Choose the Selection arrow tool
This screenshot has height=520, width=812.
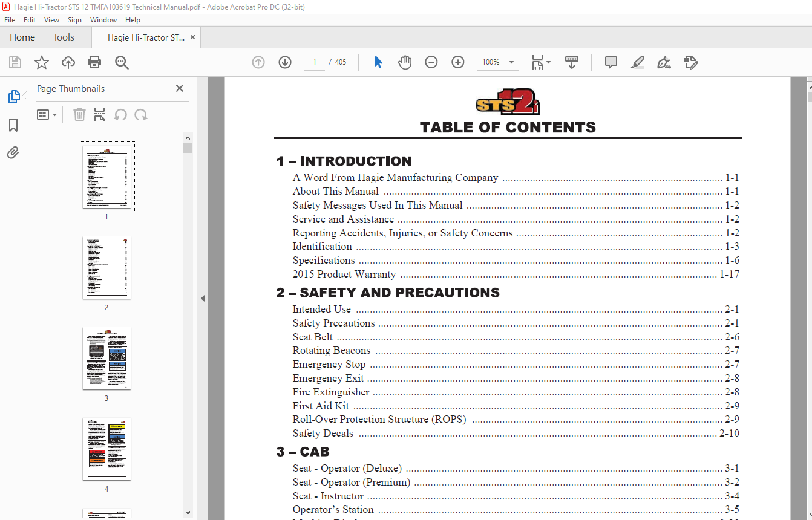(x=378, y=62)
